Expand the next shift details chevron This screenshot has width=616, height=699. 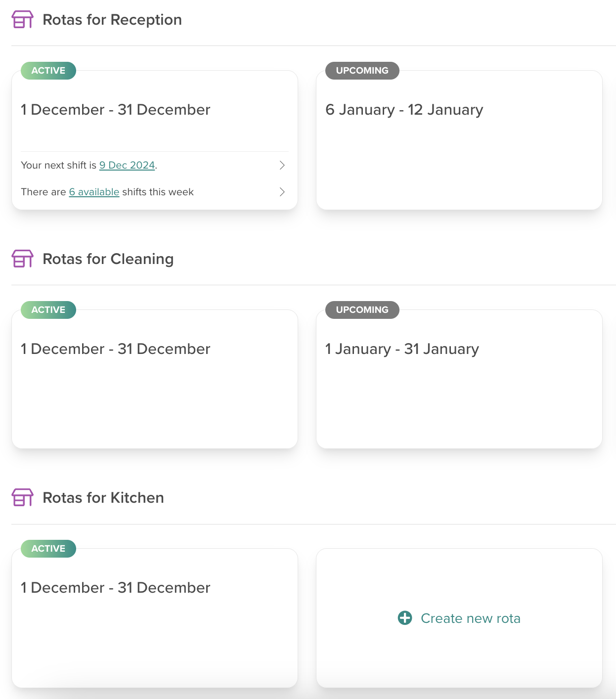pyautogui.click(x=282, y=165)
